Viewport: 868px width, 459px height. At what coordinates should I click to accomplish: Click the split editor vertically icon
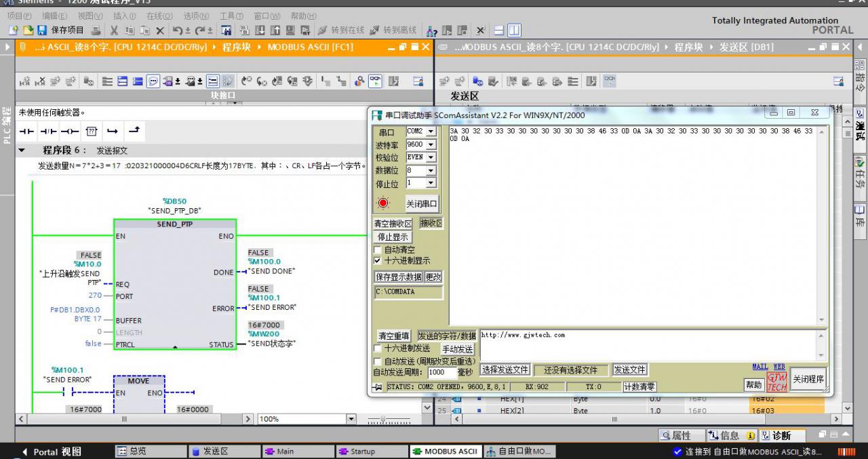pos(515,30)
